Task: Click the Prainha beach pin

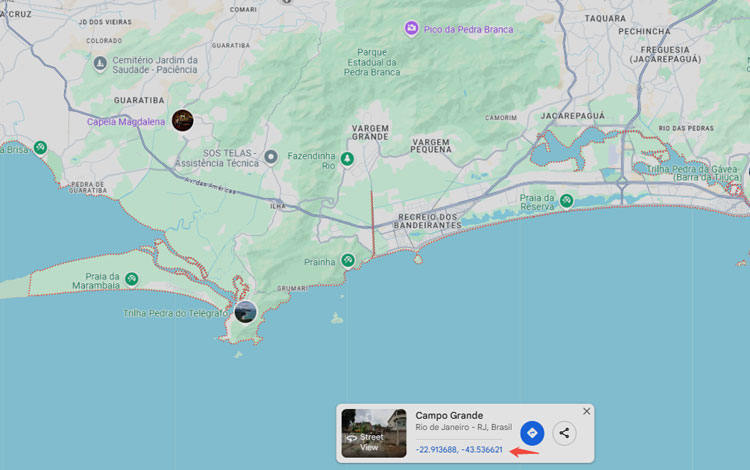Action: tap(348, 261)
